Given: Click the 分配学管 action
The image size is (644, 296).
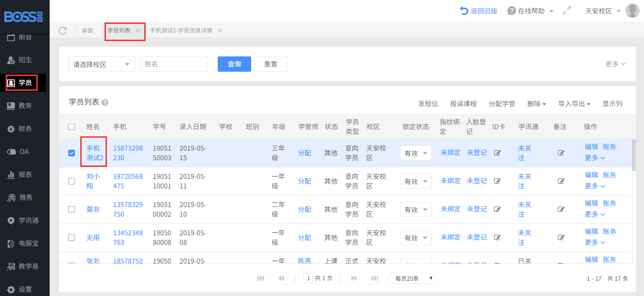Looking at the screenshot, I should click(x=502, y=104).
